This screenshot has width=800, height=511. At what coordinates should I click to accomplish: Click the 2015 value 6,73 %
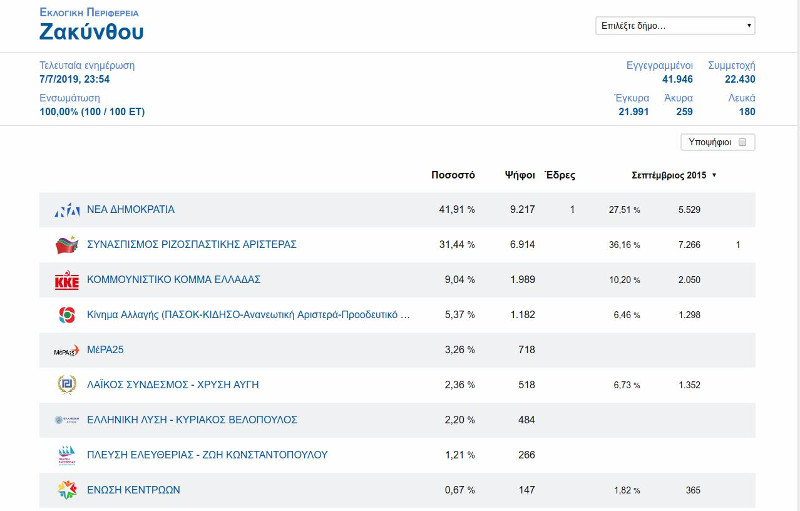point(627,385)
